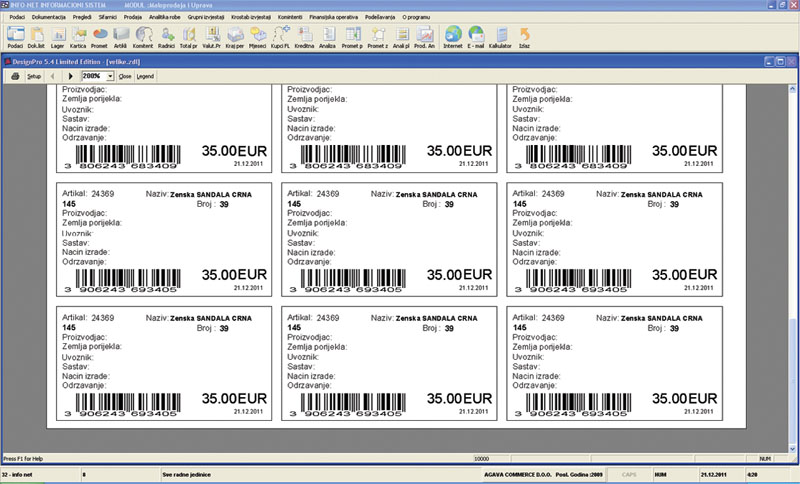
Task: Open the Artikli toolbar icon
Action: (x=120, y=37)
